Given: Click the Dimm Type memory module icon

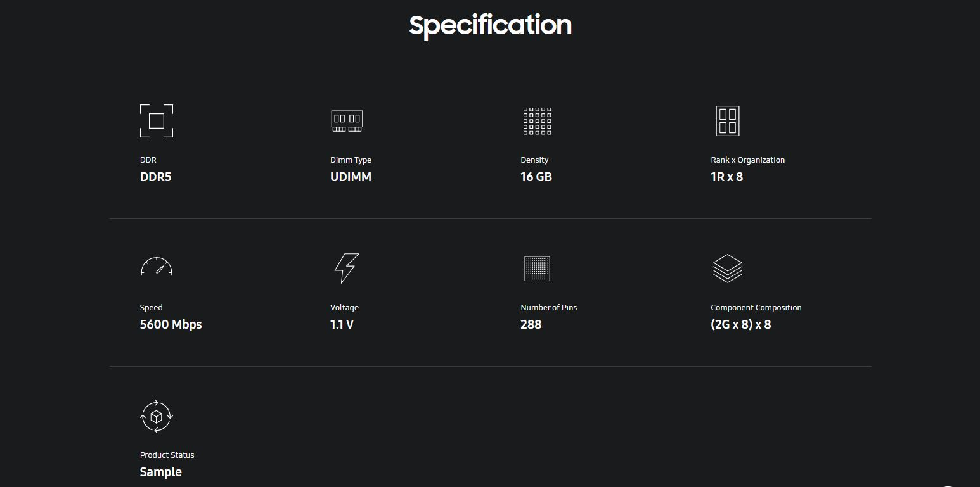Looking at the screenshot, I should [x=347, y=121].
